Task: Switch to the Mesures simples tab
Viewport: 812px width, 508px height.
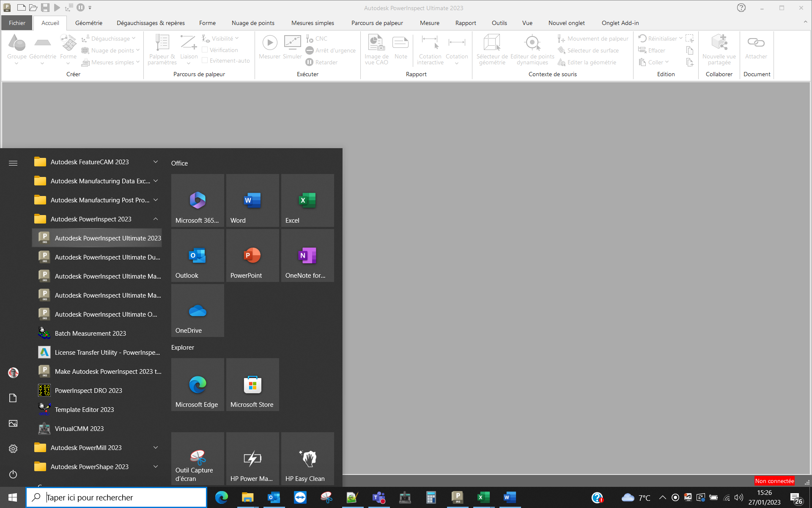Action: coord(313,23)
